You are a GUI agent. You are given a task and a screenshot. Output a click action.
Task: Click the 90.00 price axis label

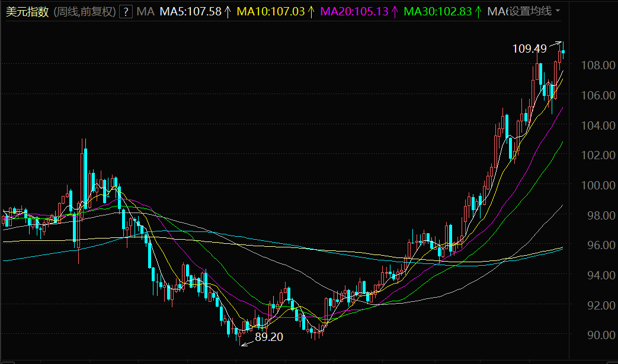[x=601, y=335]
